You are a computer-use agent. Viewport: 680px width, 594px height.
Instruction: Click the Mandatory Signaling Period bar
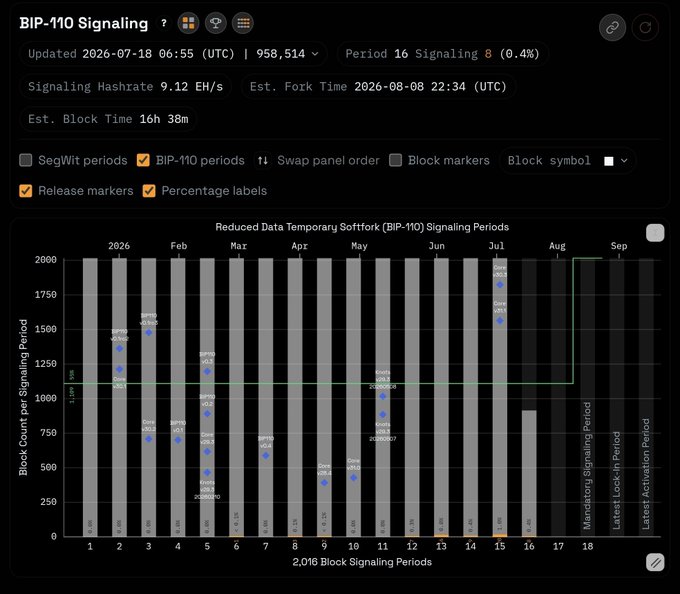pyautogui.click(x=588, y=398)
